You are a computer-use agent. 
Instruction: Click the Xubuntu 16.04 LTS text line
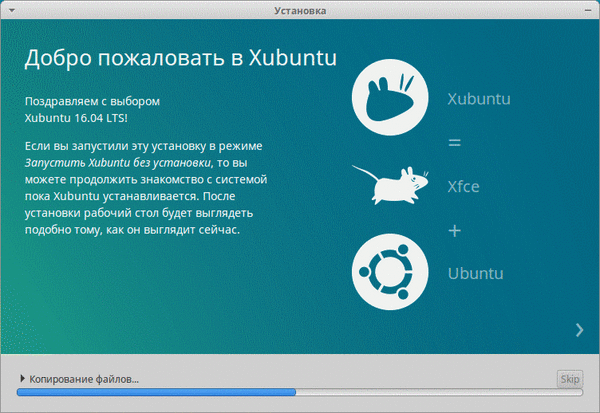[x=79, y=118]
